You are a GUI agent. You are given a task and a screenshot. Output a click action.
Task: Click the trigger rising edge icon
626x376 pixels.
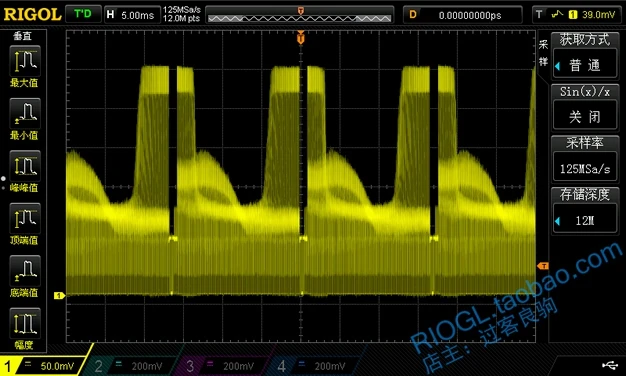(x=557, y=15)
